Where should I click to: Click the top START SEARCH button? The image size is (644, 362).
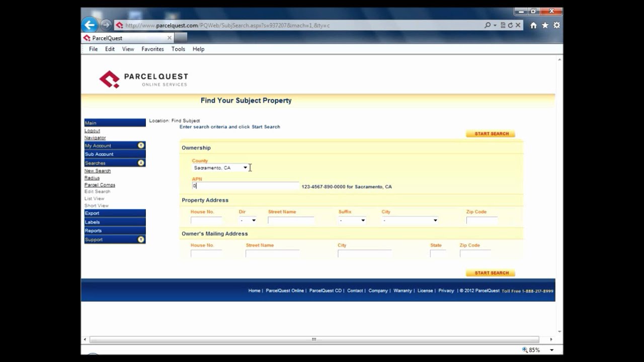[x=491, y=134]
